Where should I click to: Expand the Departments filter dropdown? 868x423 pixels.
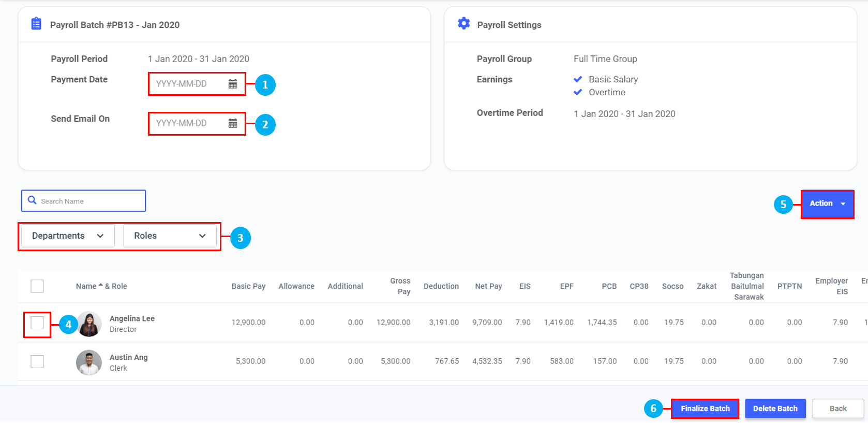click(x=68, y=236)
